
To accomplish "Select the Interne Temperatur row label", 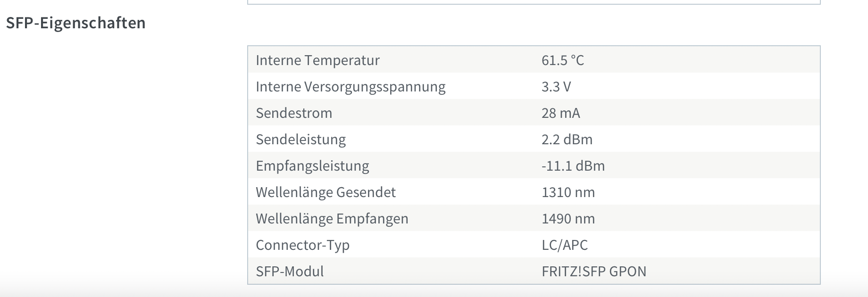I will pos(317,60).
